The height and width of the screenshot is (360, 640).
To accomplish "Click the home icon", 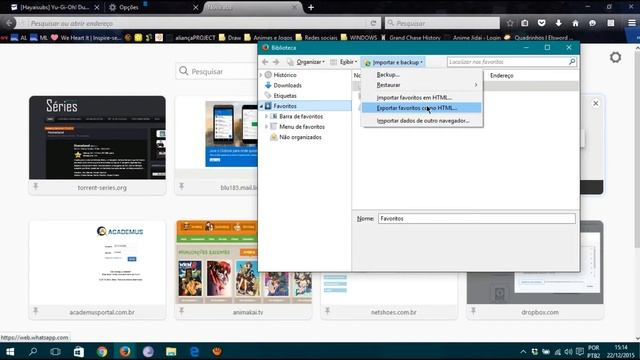I will (x=575, y=23).
